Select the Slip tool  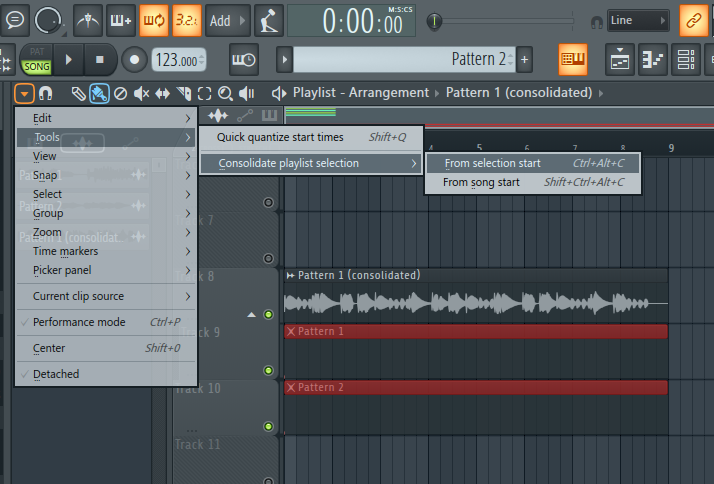(x=163, y=94)
